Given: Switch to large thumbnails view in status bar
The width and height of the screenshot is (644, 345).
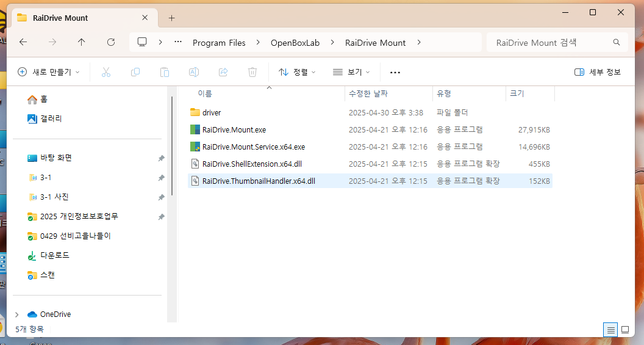Looking at the screenshot, I should [x=625, y=330].
